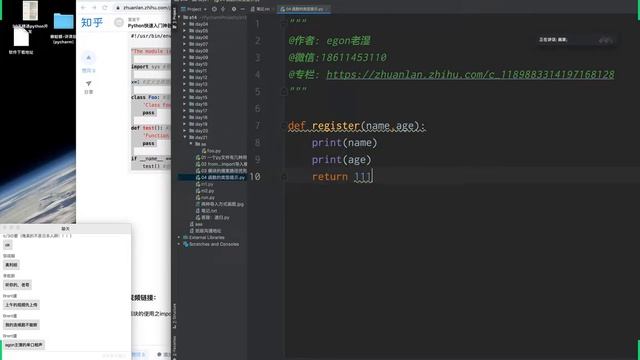640x360 pixels.
Task: Open the Structure side tab in PyCharm
Action: point(175,316)
